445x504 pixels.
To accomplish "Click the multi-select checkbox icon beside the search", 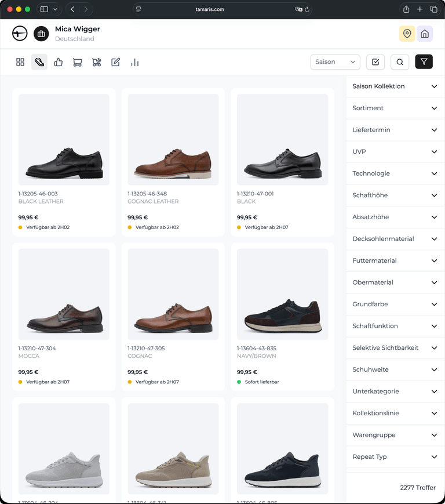I will click(375, 61).
